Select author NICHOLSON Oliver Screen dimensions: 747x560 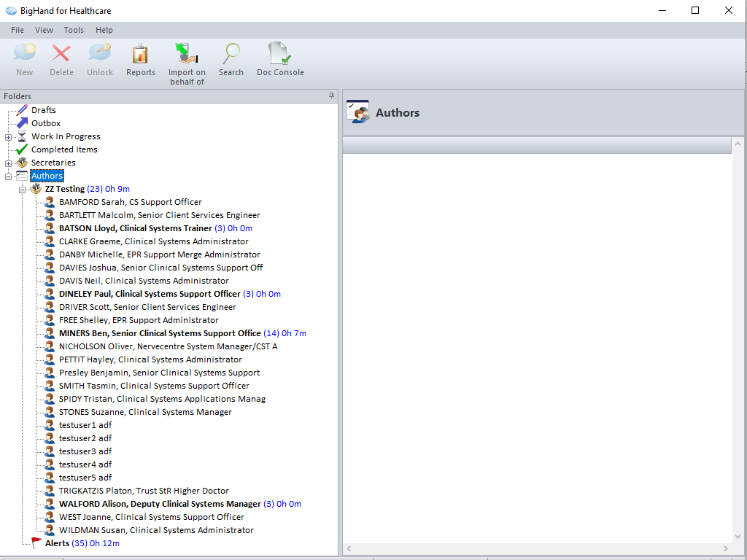(x=169, y=346)
